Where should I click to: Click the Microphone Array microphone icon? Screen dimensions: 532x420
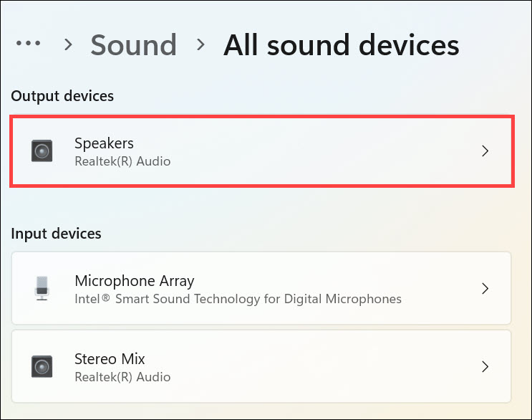pyautogui.click(x=42, y=288)
